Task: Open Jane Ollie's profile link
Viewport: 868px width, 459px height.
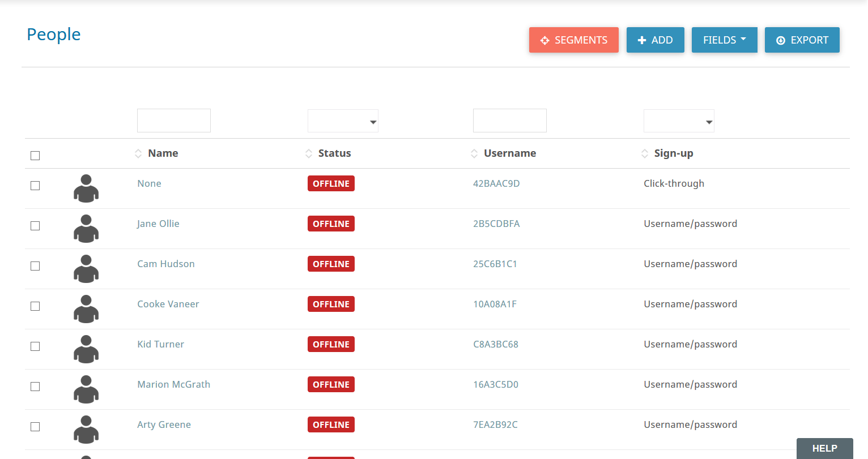Action: [x=158, y=224]
